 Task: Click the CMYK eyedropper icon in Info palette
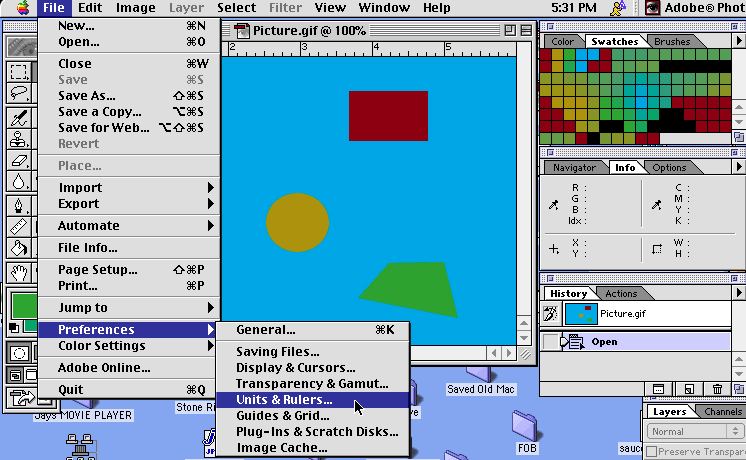pyautogui.click(x=657, y=205)
